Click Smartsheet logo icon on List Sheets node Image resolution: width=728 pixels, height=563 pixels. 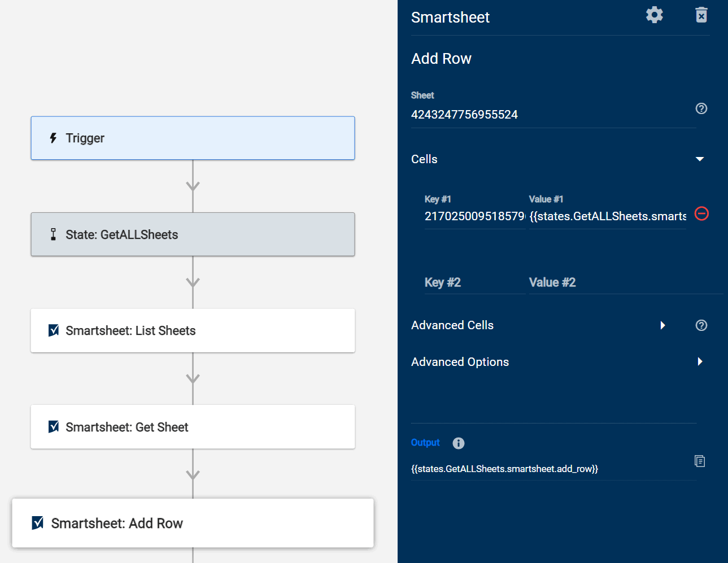pyautogui.click(x=54, y=330)
